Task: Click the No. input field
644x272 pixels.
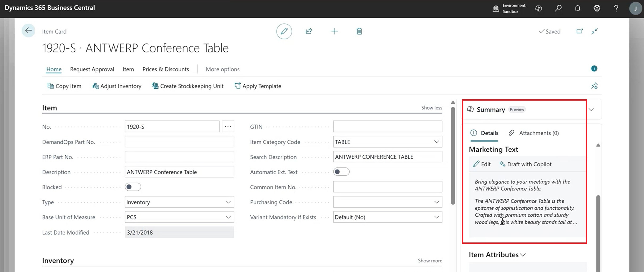Action: pos(172,127)
